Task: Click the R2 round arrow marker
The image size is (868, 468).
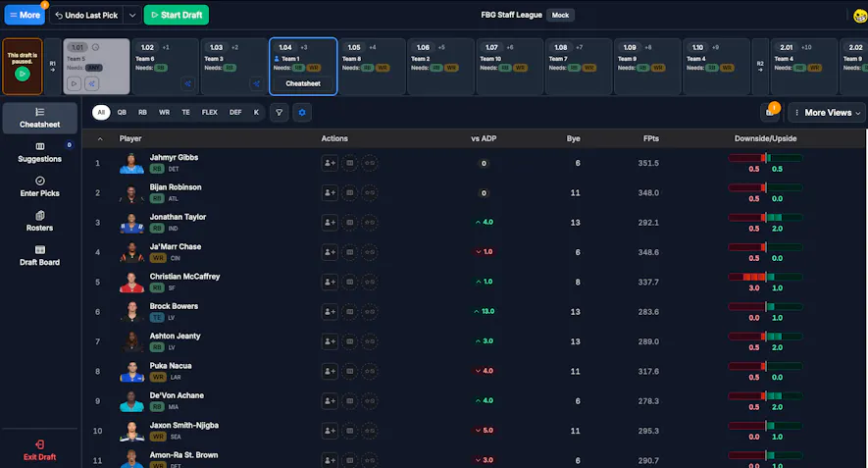Action: pos(760,67)
